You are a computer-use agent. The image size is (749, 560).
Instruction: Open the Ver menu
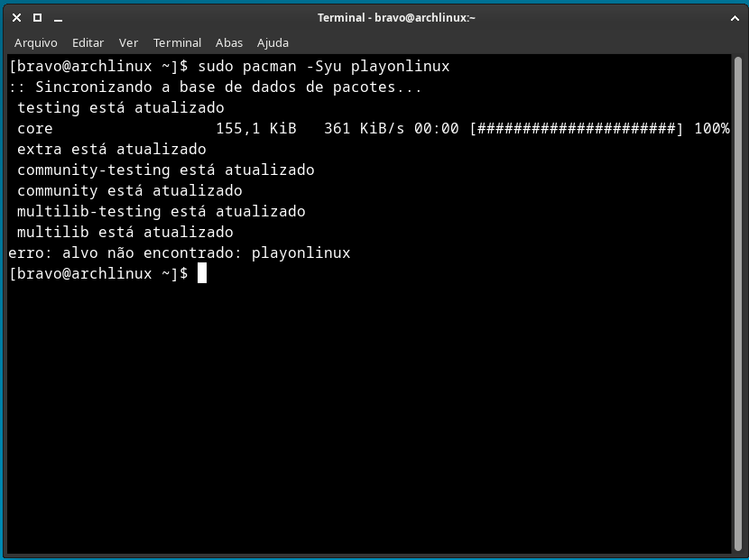128,43
